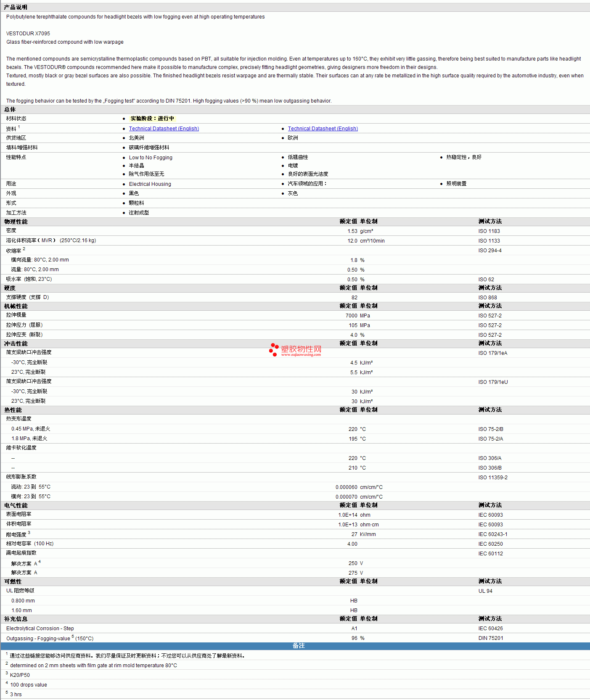Click the 'HB' rating for 0.800 mm
The image size is (590, 700).
(354, 601)
